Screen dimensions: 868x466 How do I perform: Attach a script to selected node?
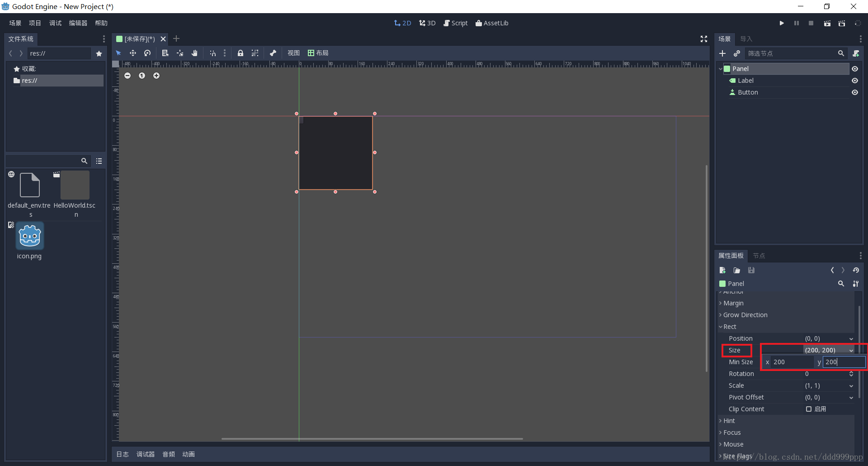[x=856, y=53]
